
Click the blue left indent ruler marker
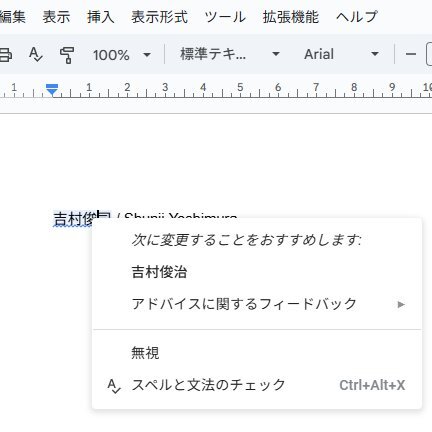pyautogui.click(x=52, y=89)
